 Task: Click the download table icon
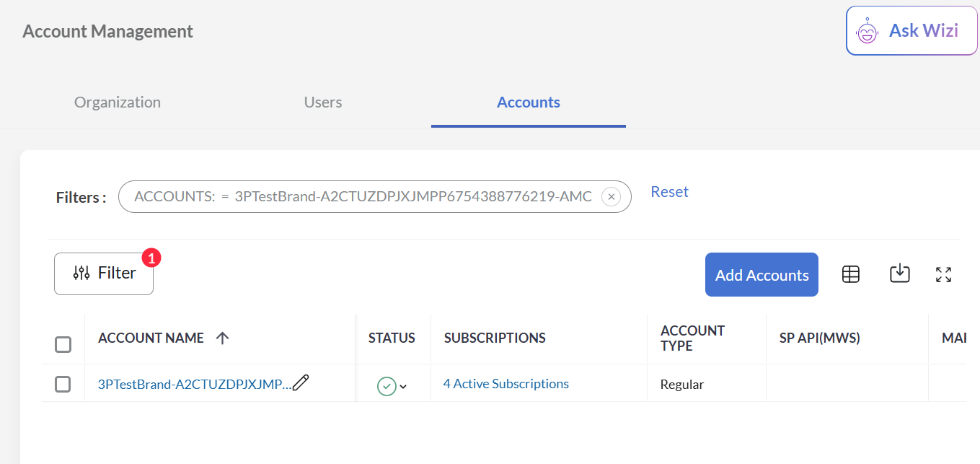pos(899,274)
